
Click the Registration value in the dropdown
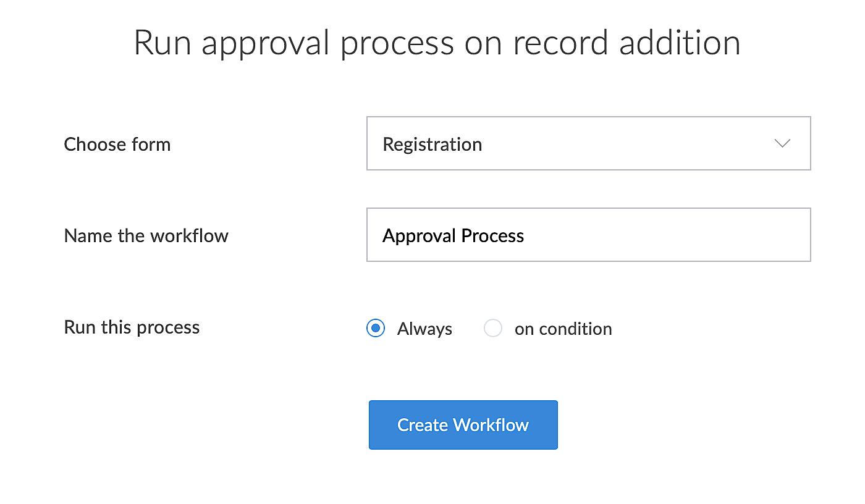[432, 145]
